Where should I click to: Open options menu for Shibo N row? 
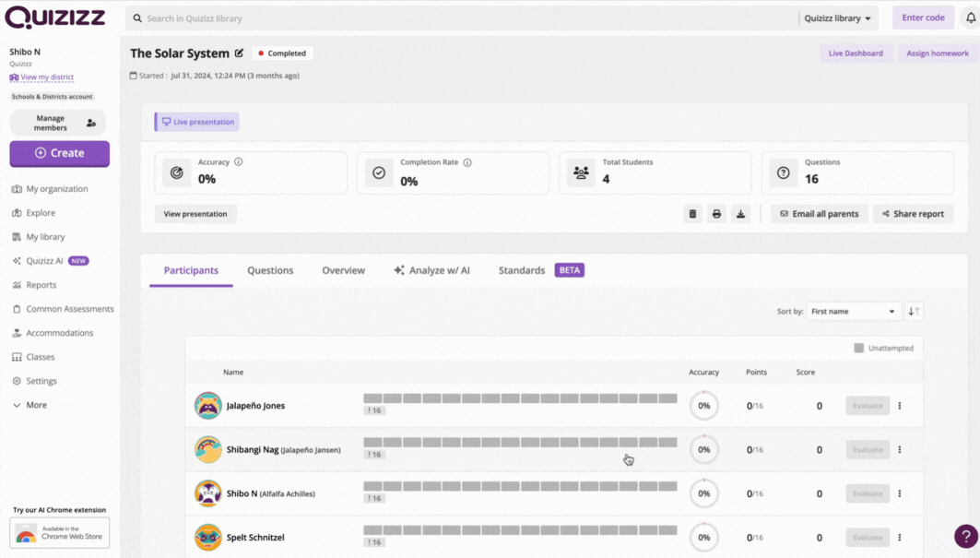pyautogui.click(x=900, y=493)
